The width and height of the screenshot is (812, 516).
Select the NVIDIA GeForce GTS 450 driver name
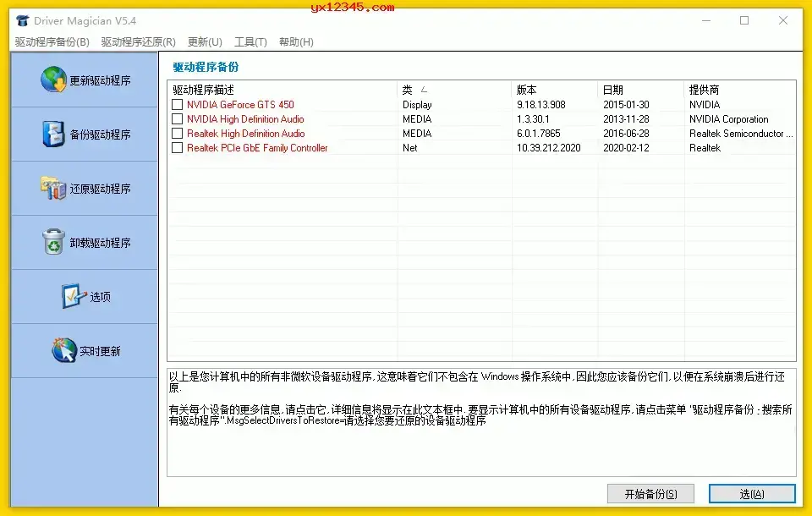coord(240,105)
